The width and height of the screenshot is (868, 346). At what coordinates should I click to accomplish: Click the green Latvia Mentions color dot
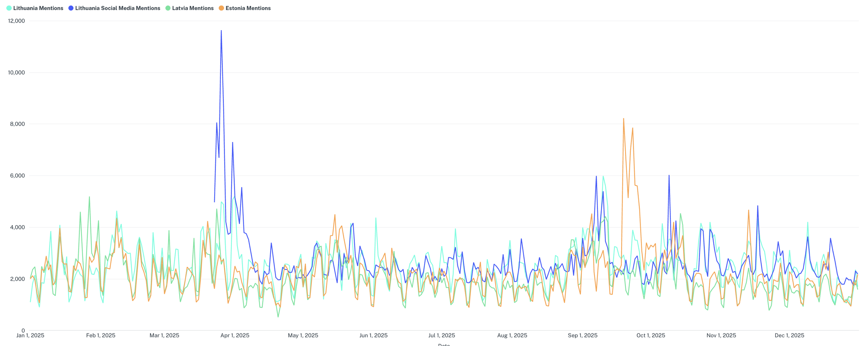pos(168,8)
